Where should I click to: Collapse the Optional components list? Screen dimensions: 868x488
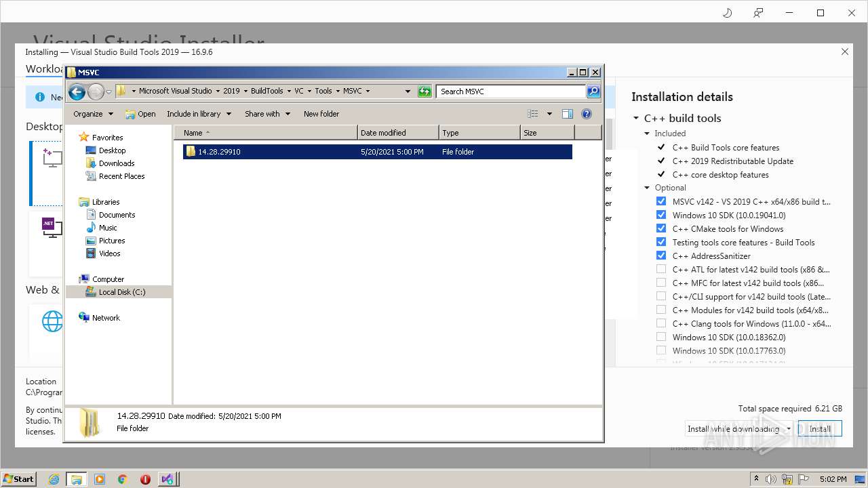pos(648,188)
